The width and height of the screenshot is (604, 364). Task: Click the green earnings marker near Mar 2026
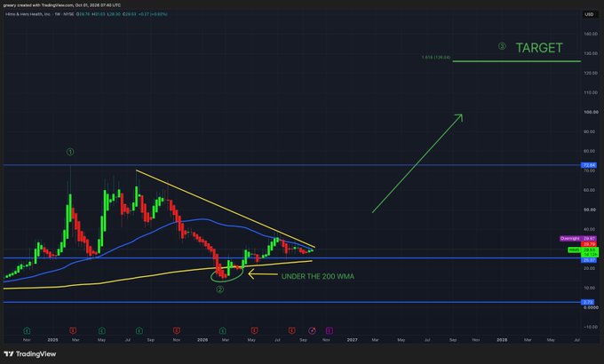point(223,330)
